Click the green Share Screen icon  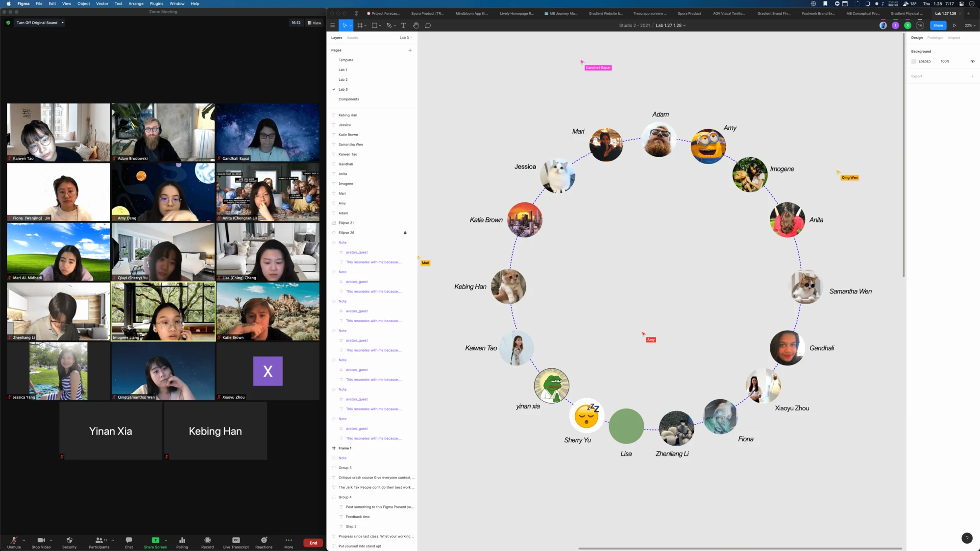tap(155, 540)
